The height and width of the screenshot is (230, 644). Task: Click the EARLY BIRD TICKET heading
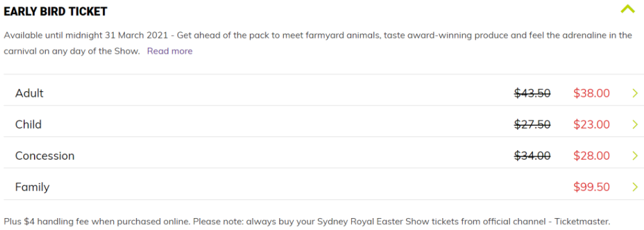point(55,11)
